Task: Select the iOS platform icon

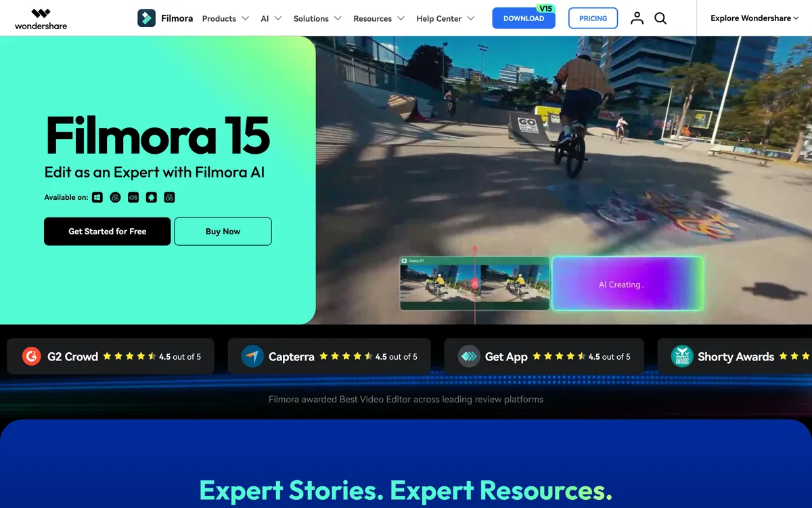Action: 133,197
